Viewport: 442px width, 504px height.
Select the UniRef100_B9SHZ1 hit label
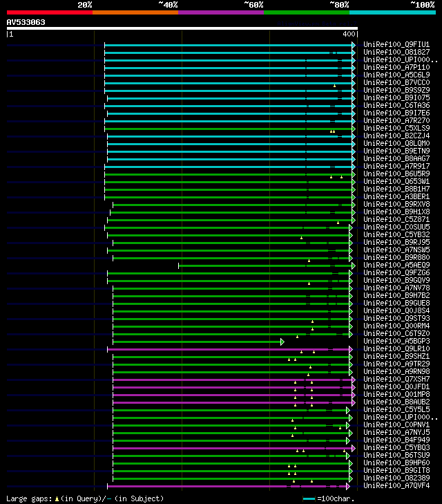pos(396,357)
